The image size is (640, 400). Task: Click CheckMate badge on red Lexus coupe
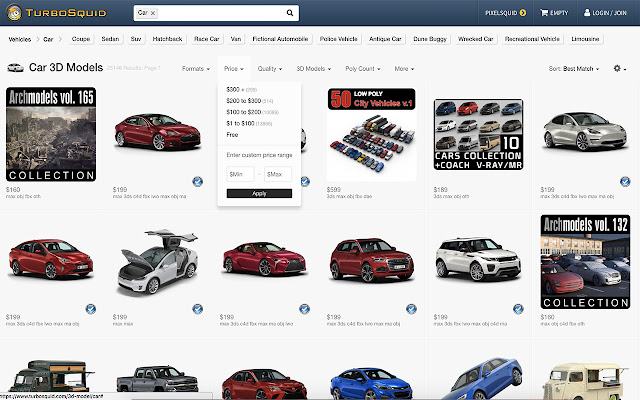(304, 309)
